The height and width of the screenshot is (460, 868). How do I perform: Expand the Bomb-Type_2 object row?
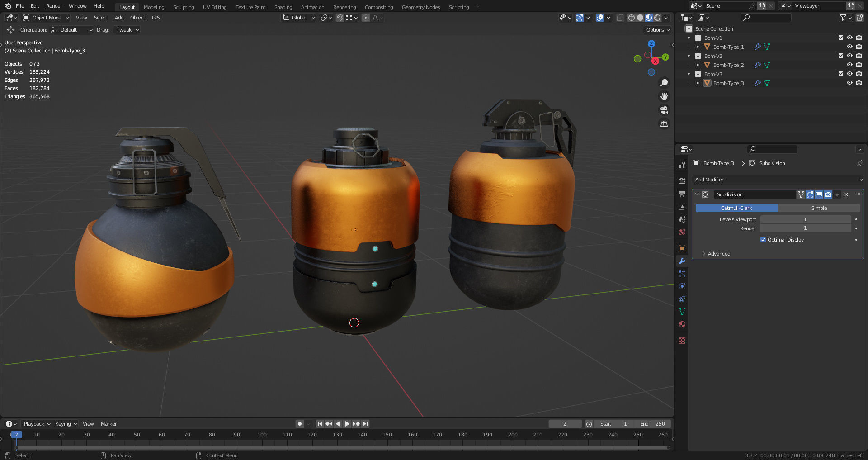(x=698, y=65)
